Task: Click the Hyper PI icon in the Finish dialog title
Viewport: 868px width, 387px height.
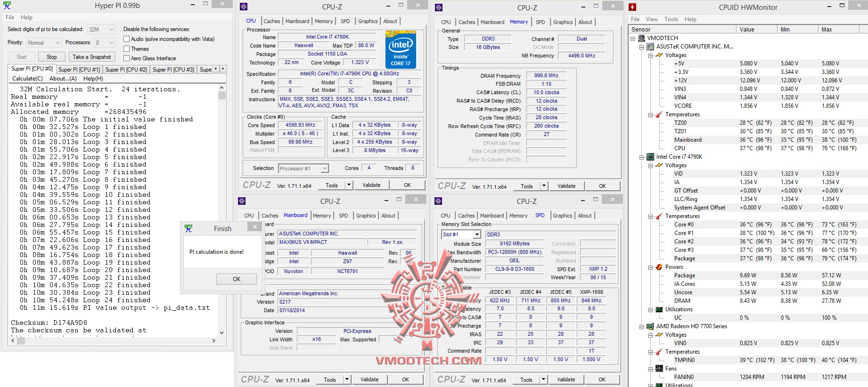Action: pyautogui.click(x=188, y=228)
